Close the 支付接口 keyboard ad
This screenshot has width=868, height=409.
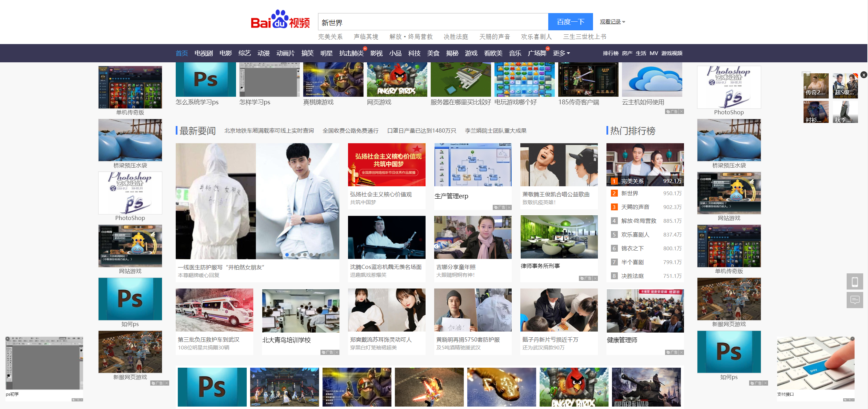click(852, 339)
